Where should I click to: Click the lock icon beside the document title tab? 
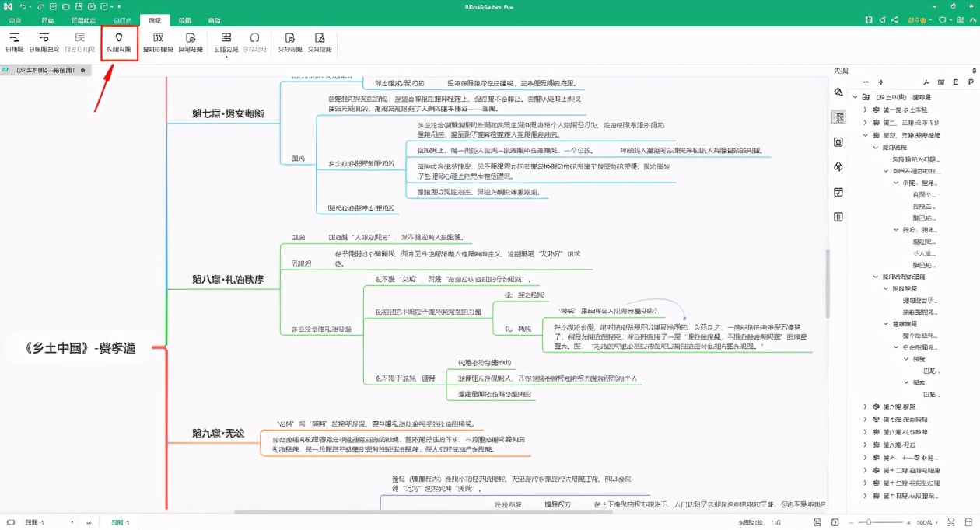[x=82, y=69]
